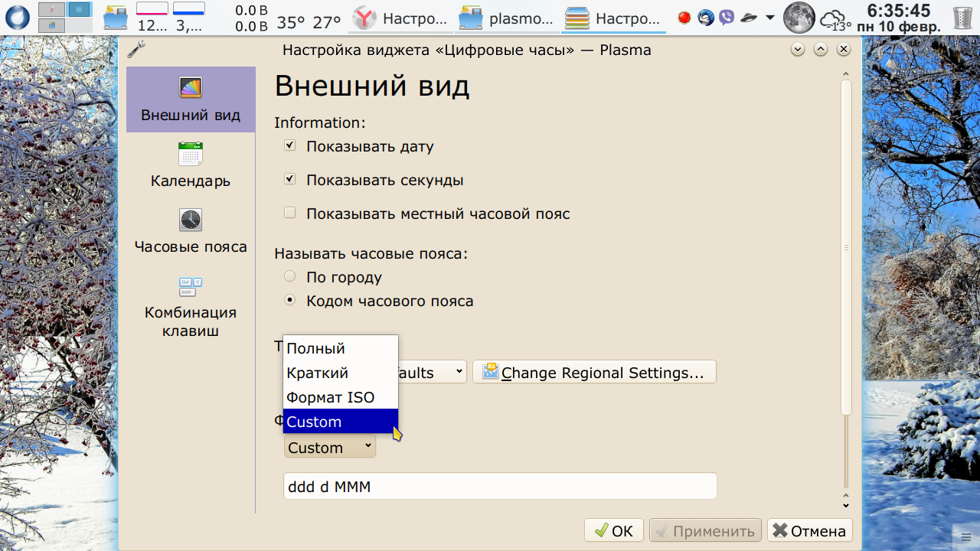The image size is (980, 551).
Task: Enable Показывать местный часовой пояс checkbox
Action: pyautogui.click(x=289, y=214)
